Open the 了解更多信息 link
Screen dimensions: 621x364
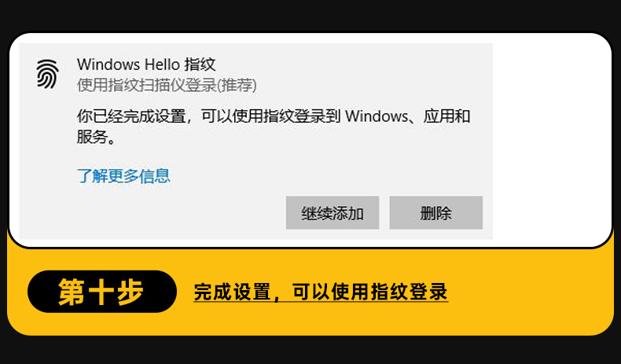(123, 176)
